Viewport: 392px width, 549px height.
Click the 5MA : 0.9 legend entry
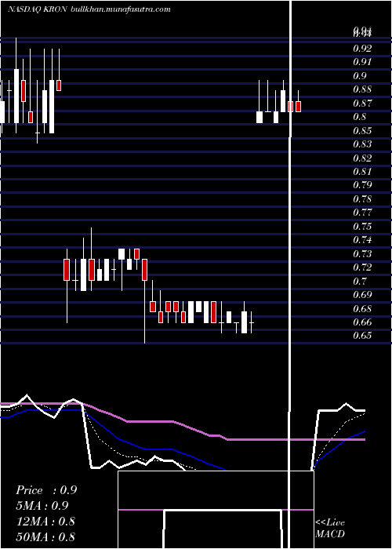(42, 506)
